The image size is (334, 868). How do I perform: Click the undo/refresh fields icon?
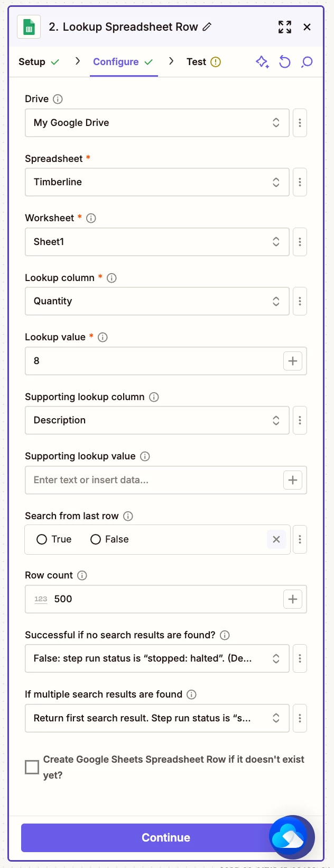[x=285, y=62]
